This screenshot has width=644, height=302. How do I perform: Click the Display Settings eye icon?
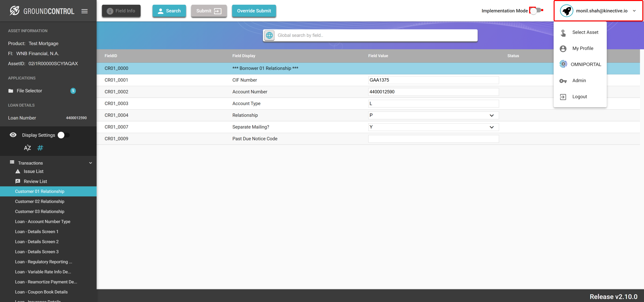tap(13, 135)
